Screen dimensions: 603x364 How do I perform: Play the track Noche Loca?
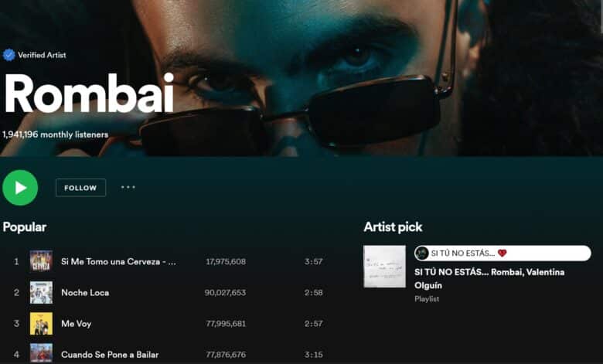pyautogui.click(x=85, y=293)
